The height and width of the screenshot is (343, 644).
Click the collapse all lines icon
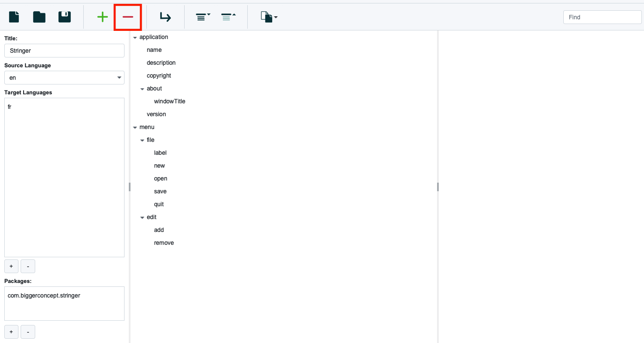tap(228, 17)
